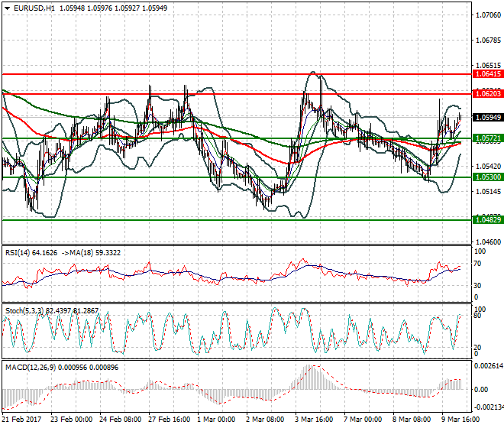The image size is (504, 428).
Task: Select the 1.05145 price axis value
Action: click(488, 192)
